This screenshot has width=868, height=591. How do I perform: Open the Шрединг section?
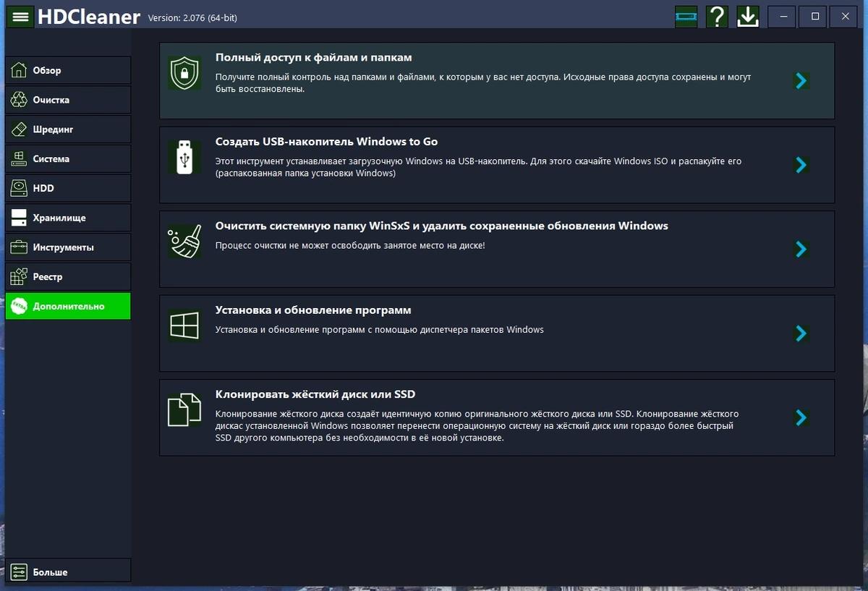click(x=68, y=129)
